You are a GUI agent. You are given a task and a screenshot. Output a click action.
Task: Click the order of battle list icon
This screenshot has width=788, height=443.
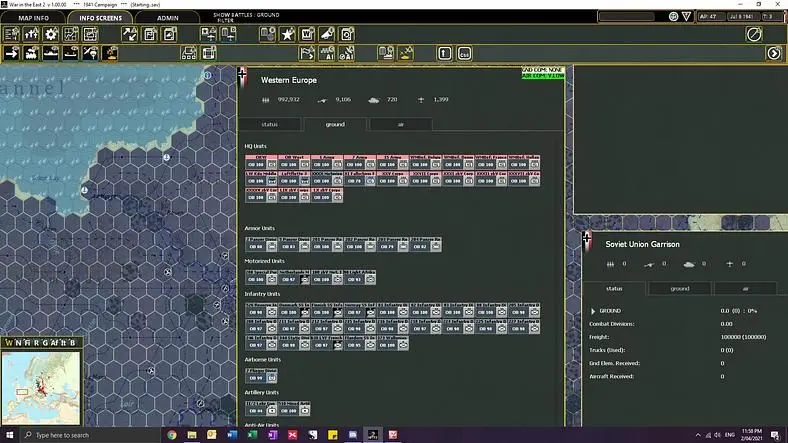tap(11, 34)
